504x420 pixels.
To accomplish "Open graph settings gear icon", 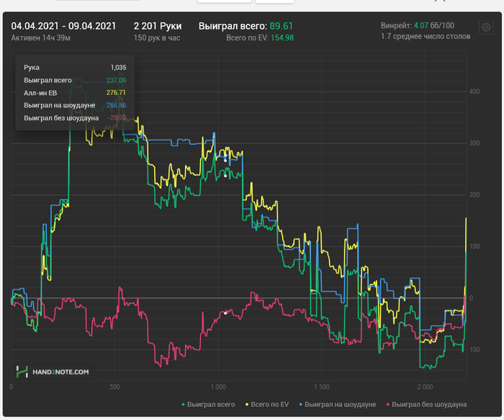I will (x=485, y=29).
